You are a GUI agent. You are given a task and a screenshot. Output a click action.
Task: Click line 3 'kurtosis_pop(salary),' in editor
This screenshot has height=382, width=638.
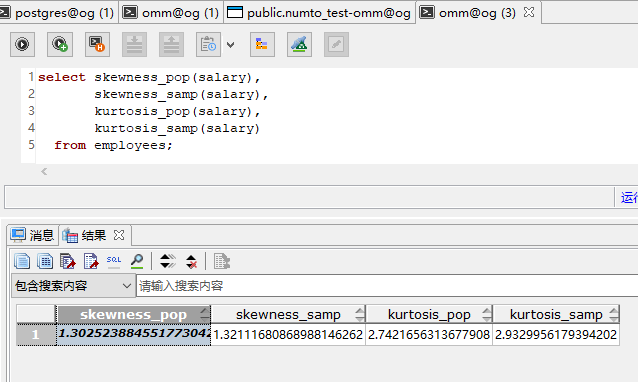177,111
